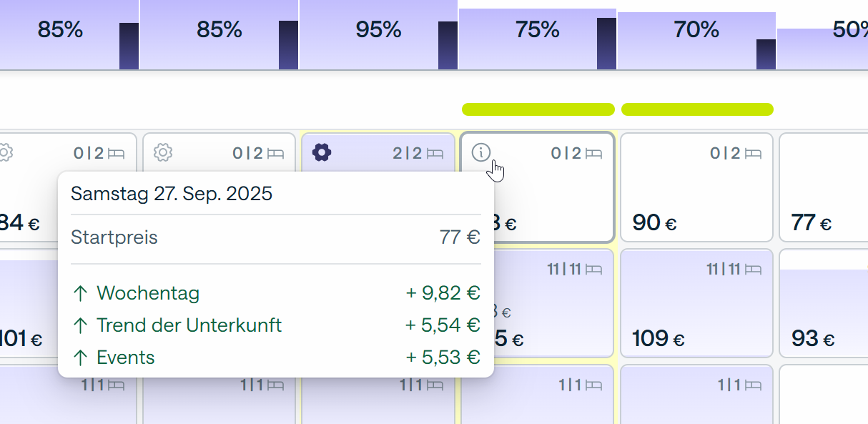
Task: Select the 95% occupancy bar
Action: [378, 36]
